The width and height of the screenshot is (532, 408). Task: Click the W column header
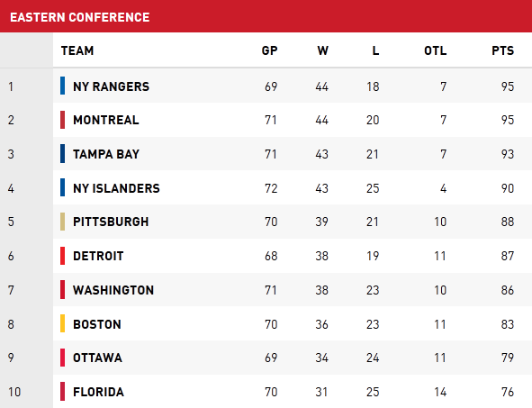coord(322,51)
